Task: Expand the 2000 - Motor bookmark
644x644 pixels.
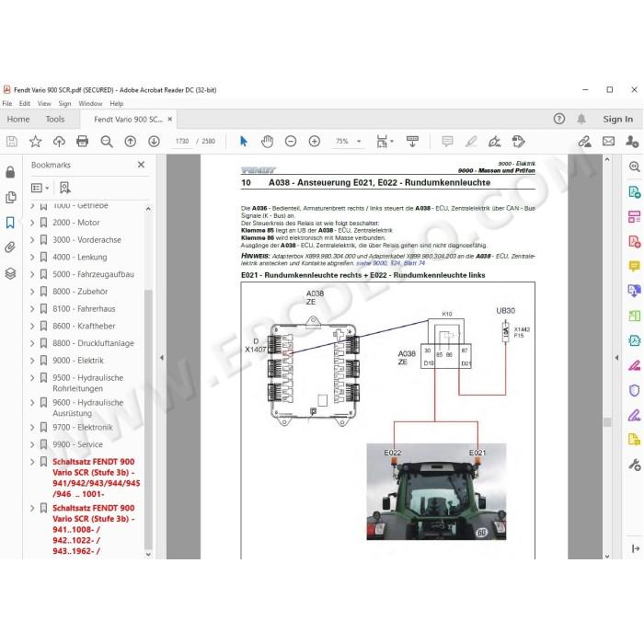Action: (x=32, y=223)
